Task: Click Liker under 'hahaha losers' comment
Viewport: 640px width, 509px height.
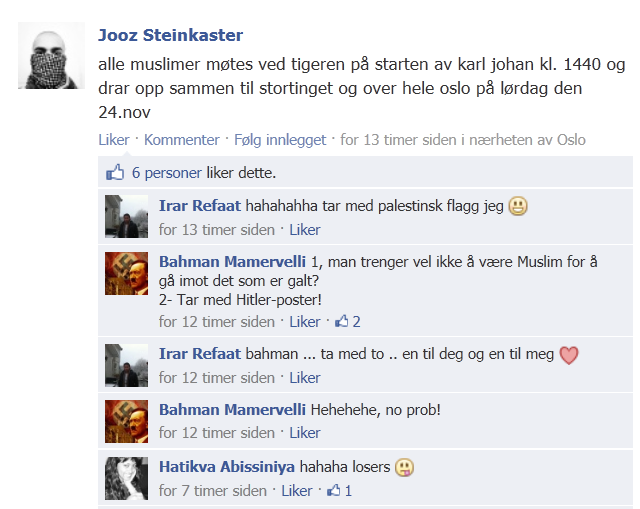Action: (297, 491)
